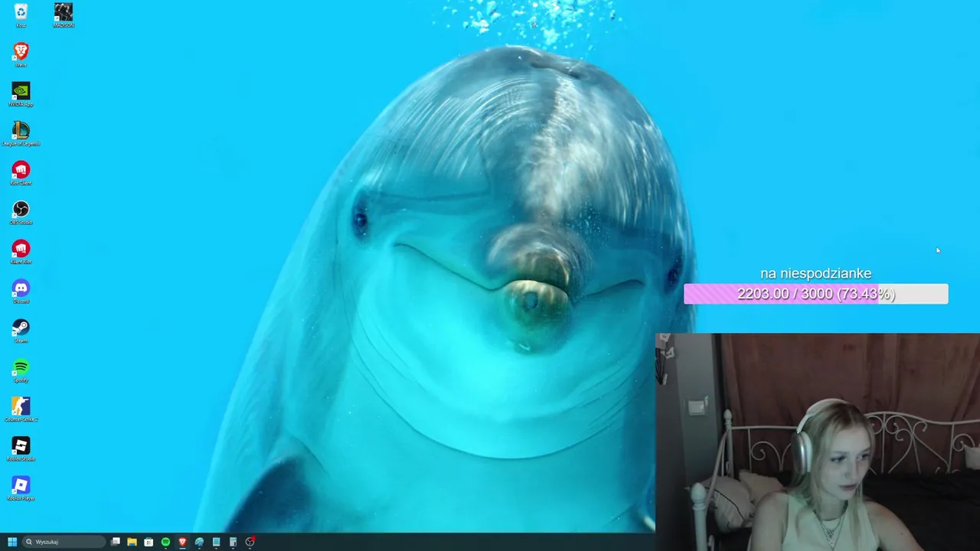980x551 pixels.
Task: Select the Klient Riot desktop shortcut
Action: click(21, 252)
